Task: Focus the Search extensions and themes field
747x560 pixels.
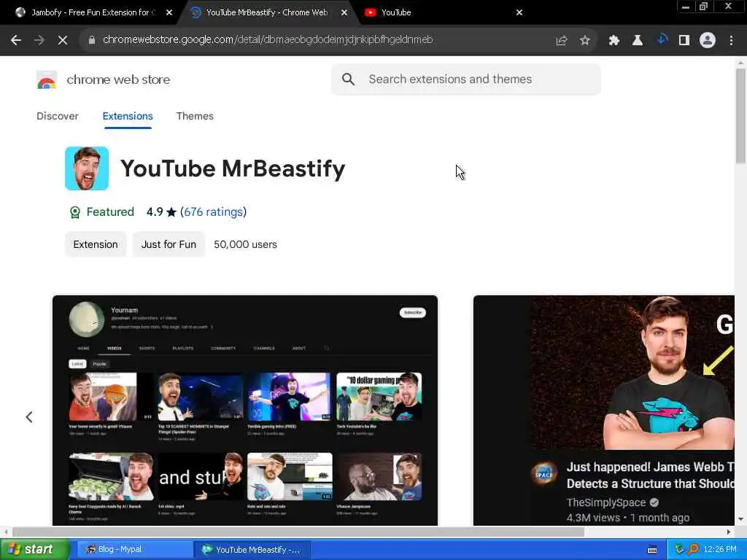Action: [466, 79]
